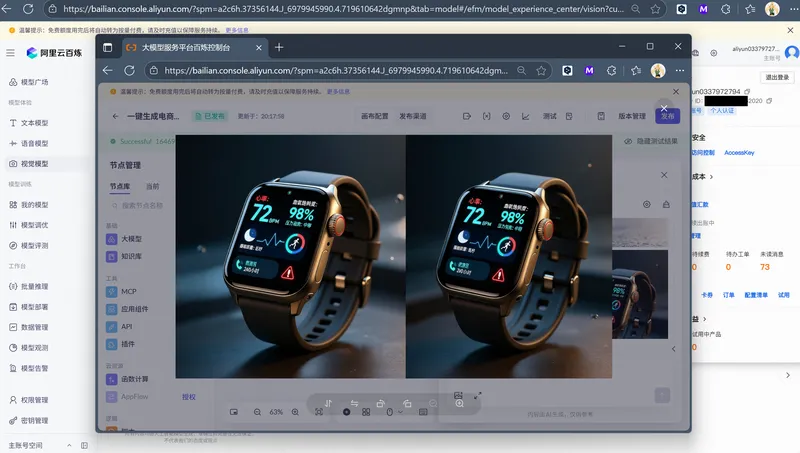Click 退出登录 button in back window
Viewport: 800px width, 453px height.
pyautogui.click(x=777, y=78)
